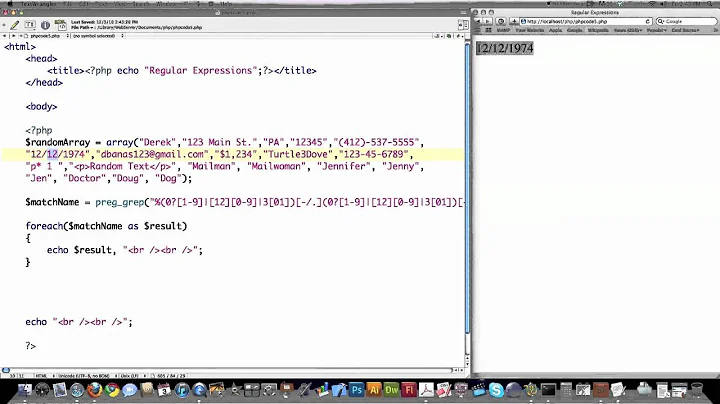Open Adobe Acrobat from the Dock
The width and height of the screenshot is (720, 404).
pos(426,390)
